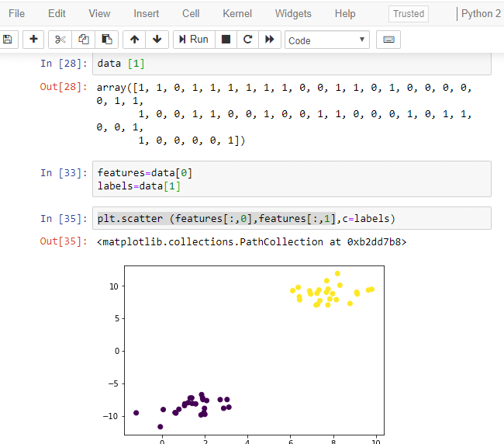Viewport: 504px width, 444px height.
Task: Restart the kernel icon
Action: tap(247, 40)
